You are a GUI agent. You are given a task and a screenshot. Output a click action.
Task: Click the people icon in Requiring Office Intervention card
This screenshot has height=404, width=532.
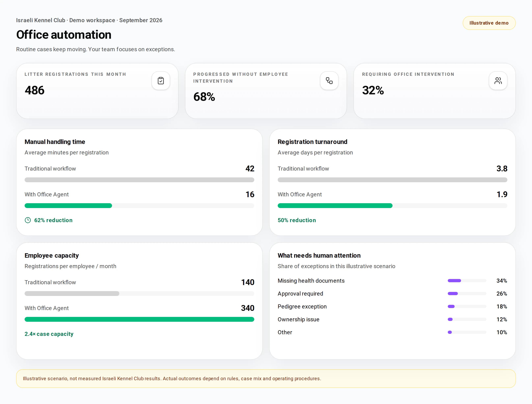tap(498, 81)
